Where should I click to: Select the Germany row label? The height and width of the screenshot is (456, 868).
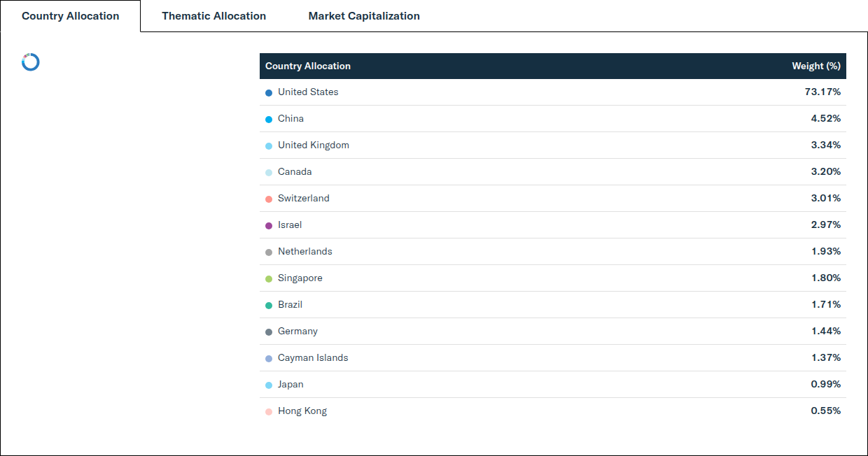pyautogui.click(x=297, y=331)
